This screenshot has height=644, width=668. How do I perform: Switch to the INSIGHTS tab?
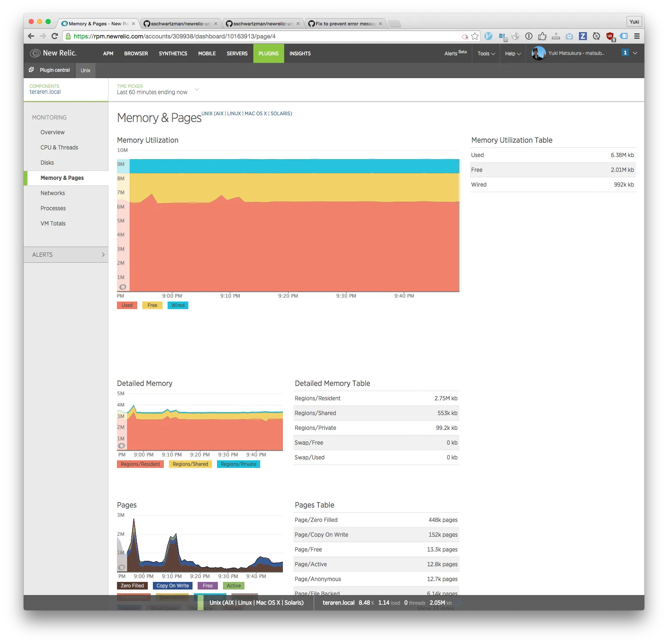point(300,54)
